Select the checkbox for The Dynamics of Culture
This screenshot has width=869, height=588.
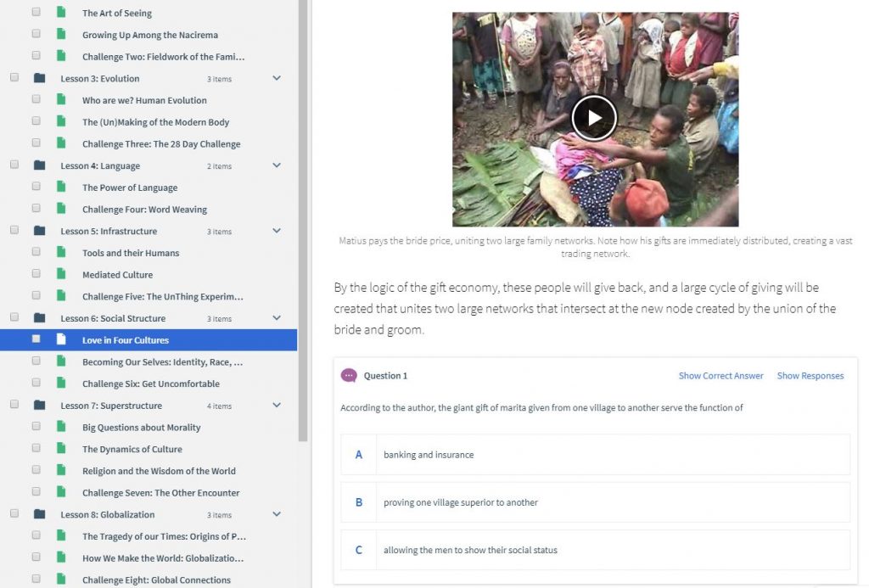pyautogui.click(x=36, y=449)
